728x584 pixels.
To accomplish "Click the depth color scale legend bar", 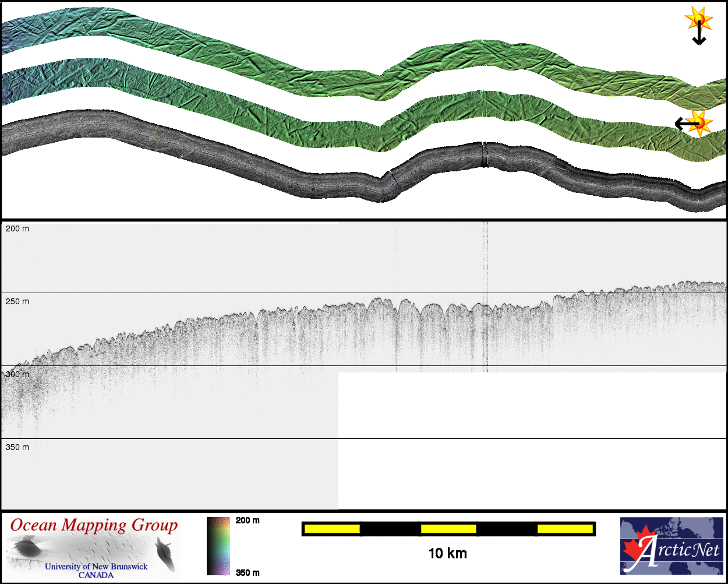I will coord(218,546).
